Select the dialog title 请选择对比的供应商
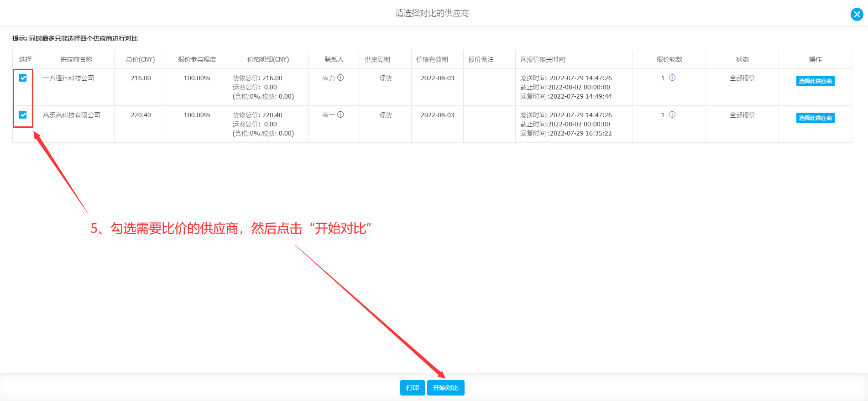This screenshot has height=401, width=868. [432, 13]
